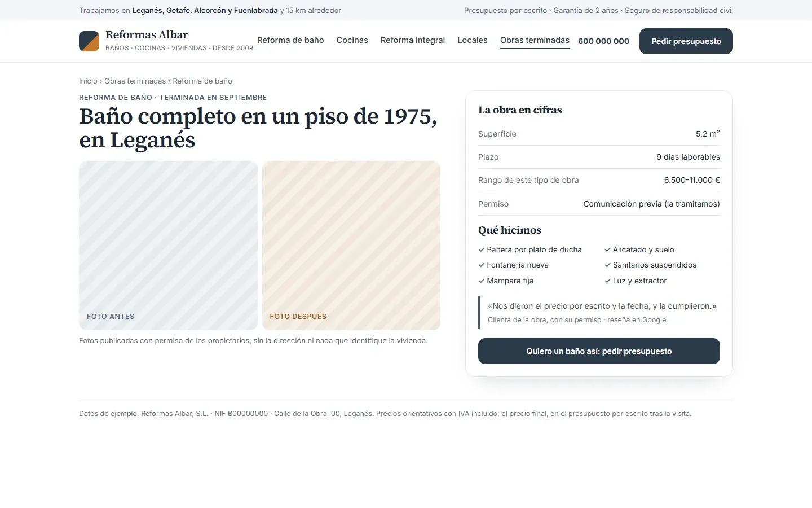Click the Reformas Albar brand name

pos(147,35)
